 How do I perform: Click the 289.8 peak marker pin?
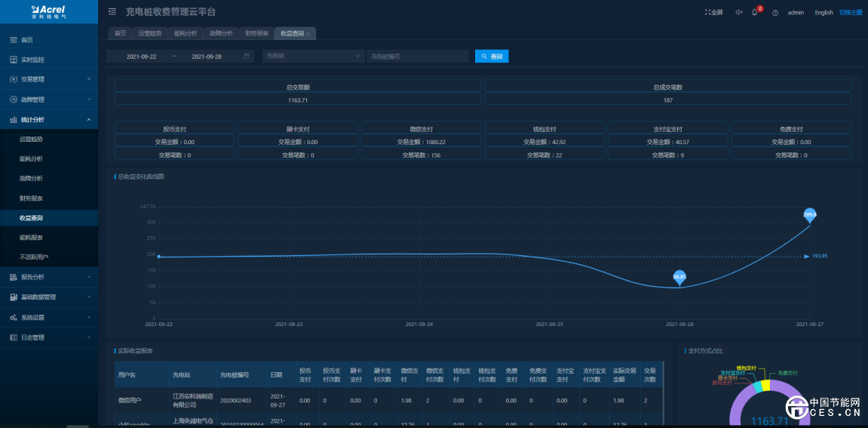[810, 216]
